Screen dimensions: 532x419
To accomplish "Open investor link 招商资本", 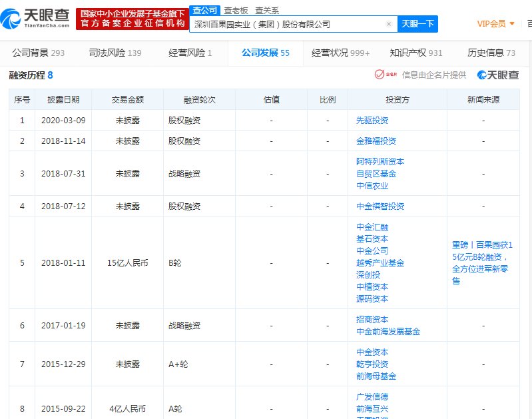I will (x=372, y=320).
